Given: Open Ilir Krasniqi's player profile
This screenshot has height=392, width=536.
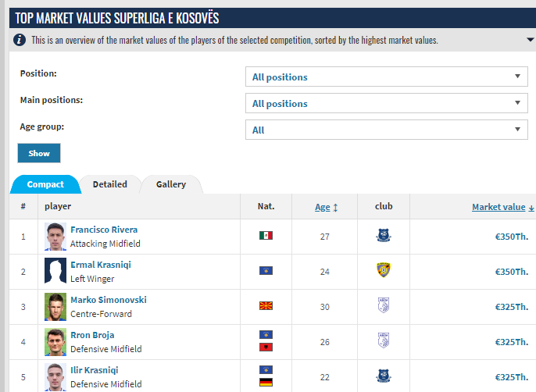Looking at the screenshot, I should pos(95,370).
